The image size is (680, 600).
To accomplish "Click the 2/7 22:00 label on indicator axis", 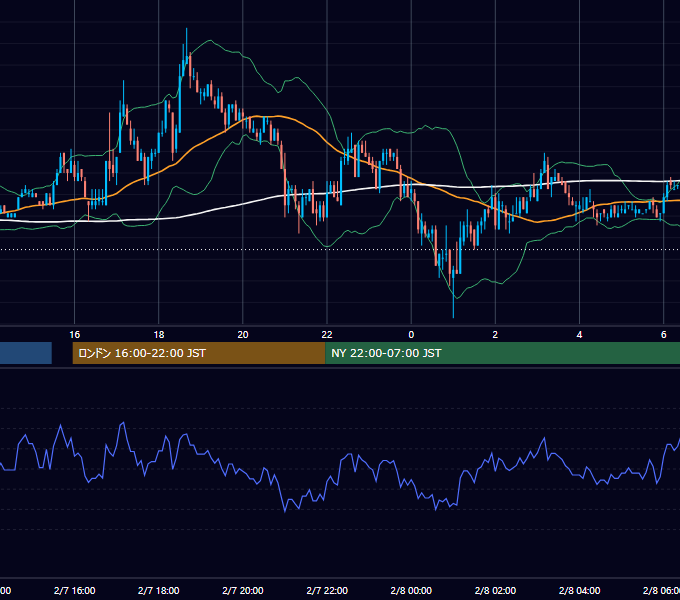I will point(327,590).
